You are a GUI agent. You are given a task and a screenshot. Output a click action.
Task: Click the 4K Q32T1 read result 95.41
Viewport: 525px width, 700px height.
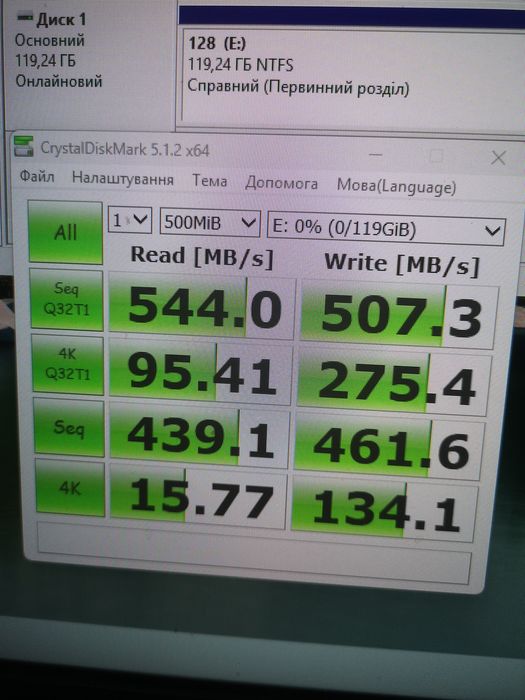pos(200,372)
